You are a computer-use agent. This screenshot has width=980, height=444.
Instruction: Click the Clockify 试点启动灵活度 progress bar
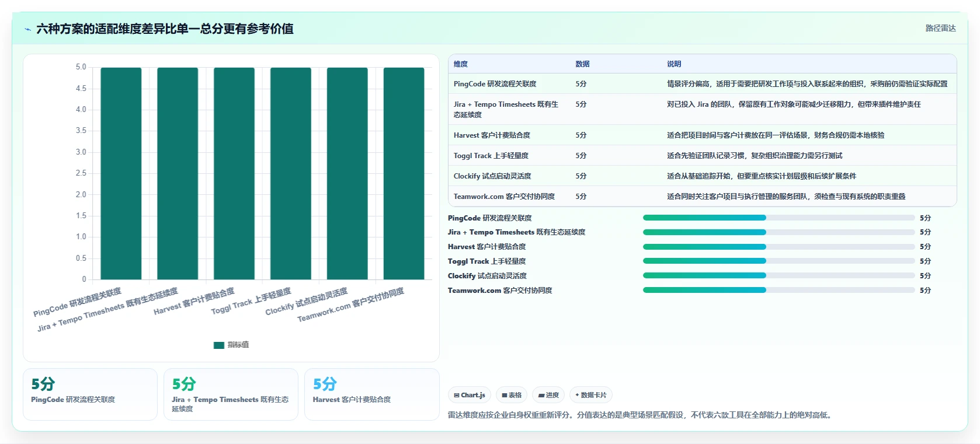click(x=779, y=275)
